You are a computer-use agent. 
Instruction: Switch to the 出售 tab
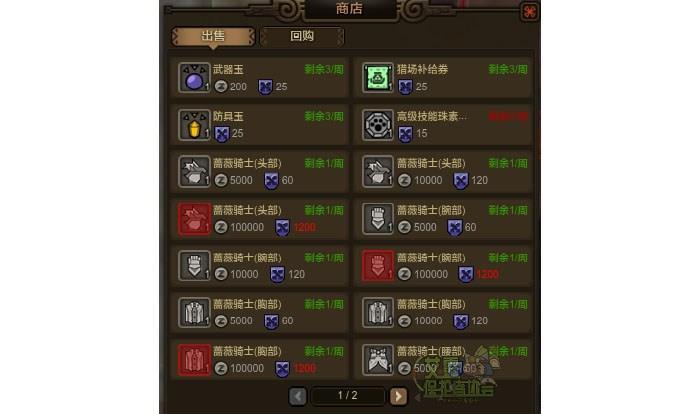[x=213, y=36]
